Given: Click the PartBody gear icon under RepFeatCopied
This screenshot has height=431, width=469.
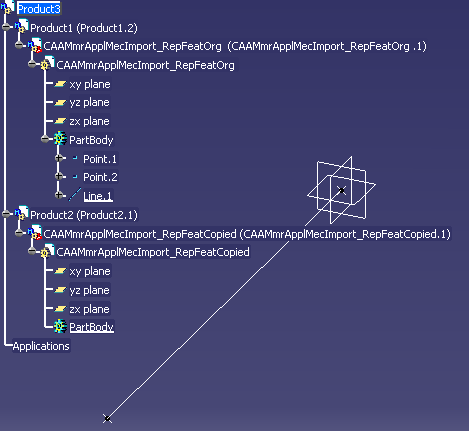Looking at the screenshot, I should click(60, 326).
